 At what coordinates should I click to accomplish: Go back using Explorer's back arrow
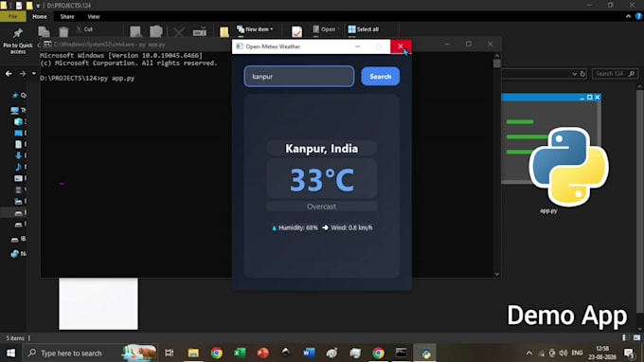pyautogui.click(x=9, y=74)
